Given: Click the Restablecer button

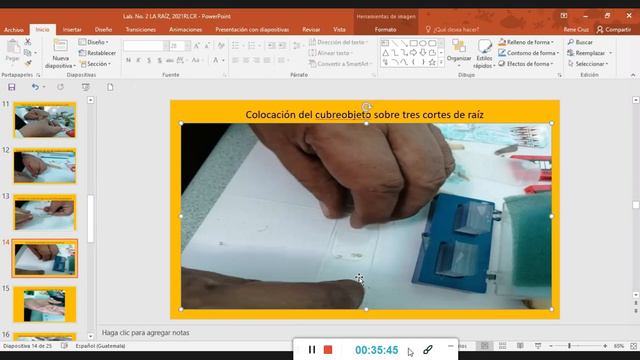Looking at the screenshot, I should click(97, 53).
